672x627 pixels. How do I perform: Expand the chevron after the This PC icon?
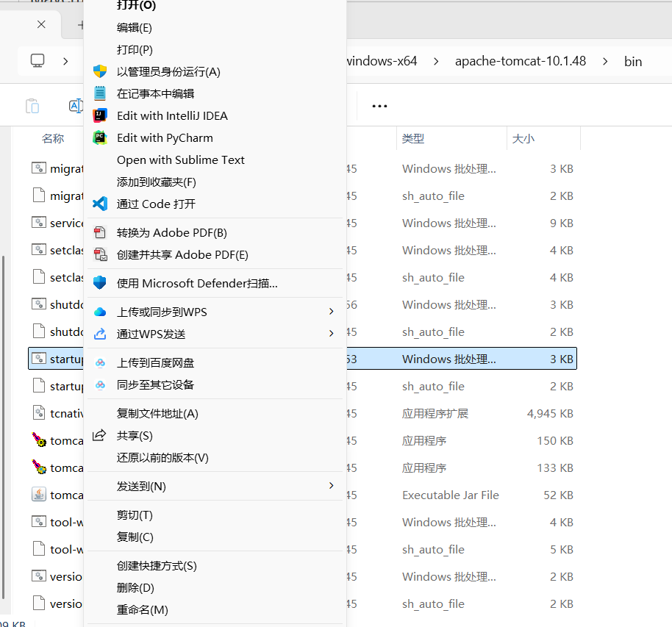(x=65, y=61)
